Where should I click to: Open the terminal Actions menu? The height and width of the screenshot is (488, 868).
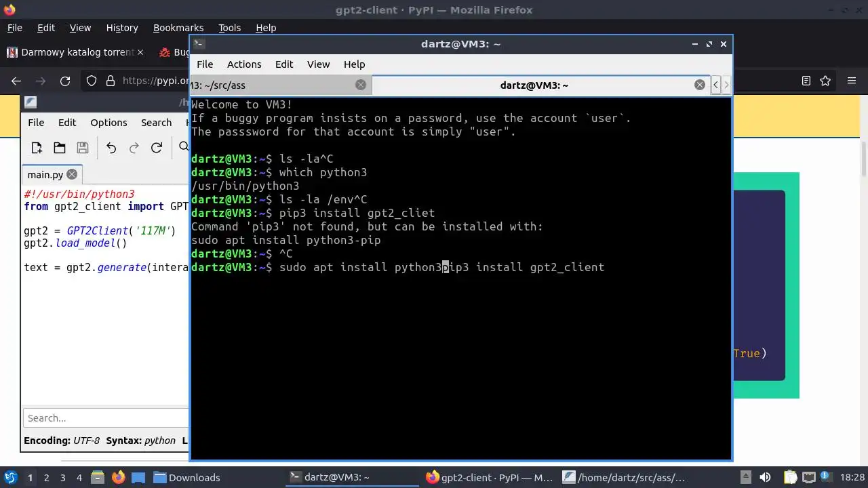coord(244,64)
